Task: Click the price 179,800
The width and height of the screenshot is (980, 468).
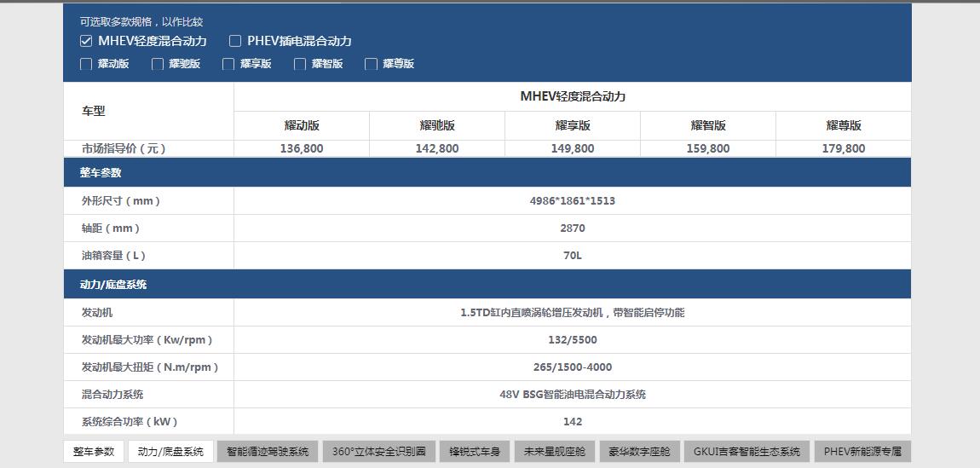Action: click(844, 148)
